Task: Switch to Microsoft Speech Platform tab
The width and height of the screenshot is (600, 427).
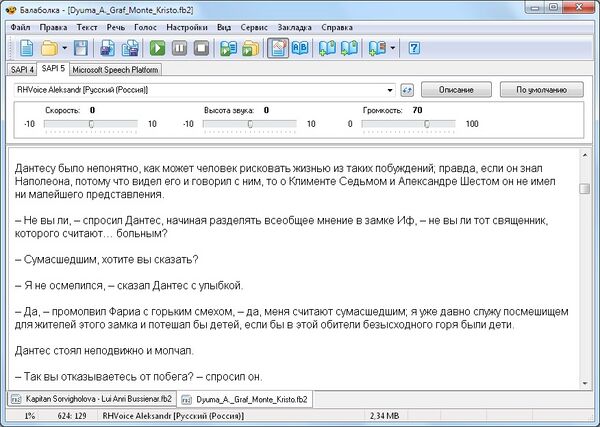Action: pyautogui.click(x=115, y=70)
